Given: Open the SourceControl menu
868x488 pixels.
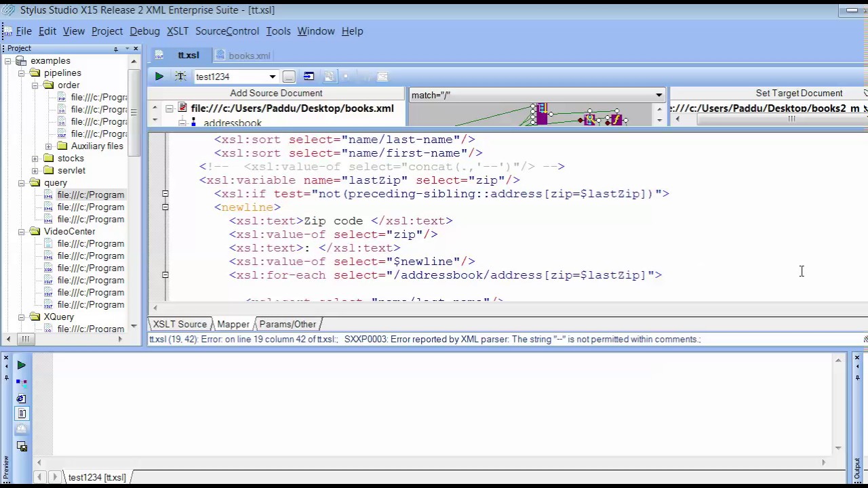Looking at the screenshot, I should (227, 31).
